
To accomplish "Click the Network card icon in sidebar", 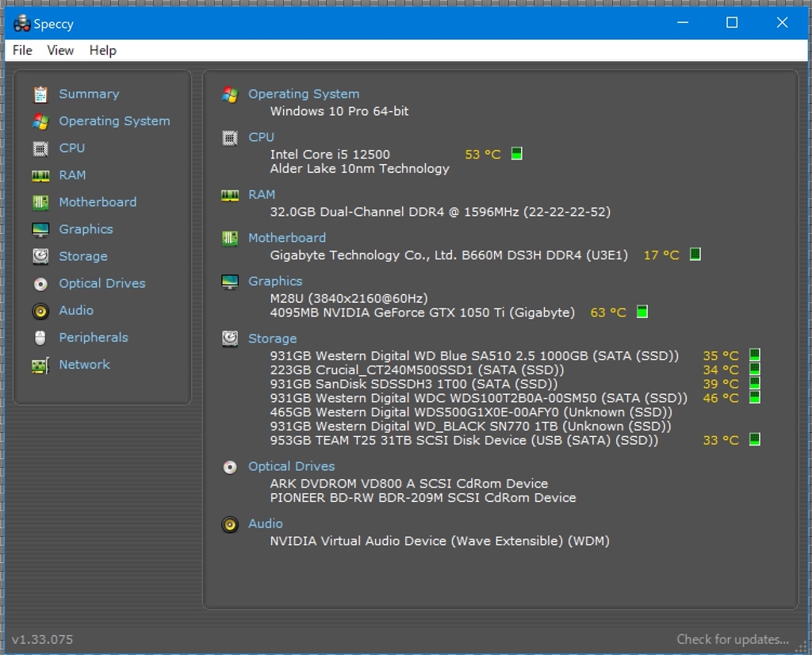I will (40, 365).
